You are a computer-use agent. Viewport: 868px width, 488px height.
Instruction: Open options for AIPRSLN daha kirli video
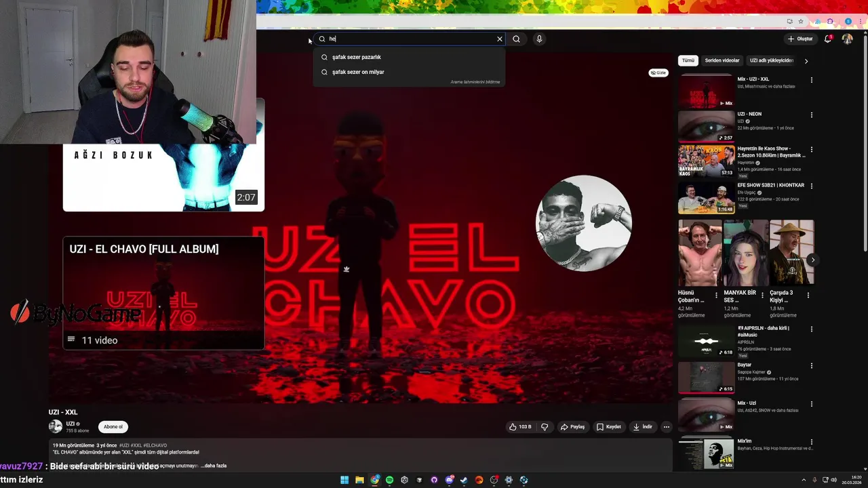pyautogui.click(x=812, y=329)
